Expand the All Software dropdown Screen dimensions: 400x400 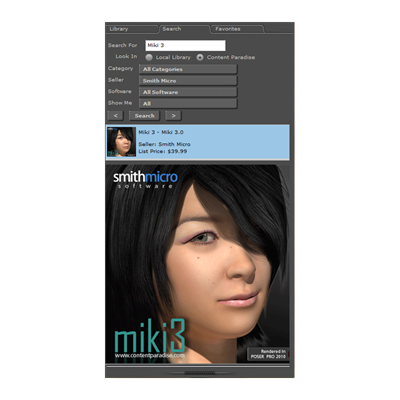point(188,92)
